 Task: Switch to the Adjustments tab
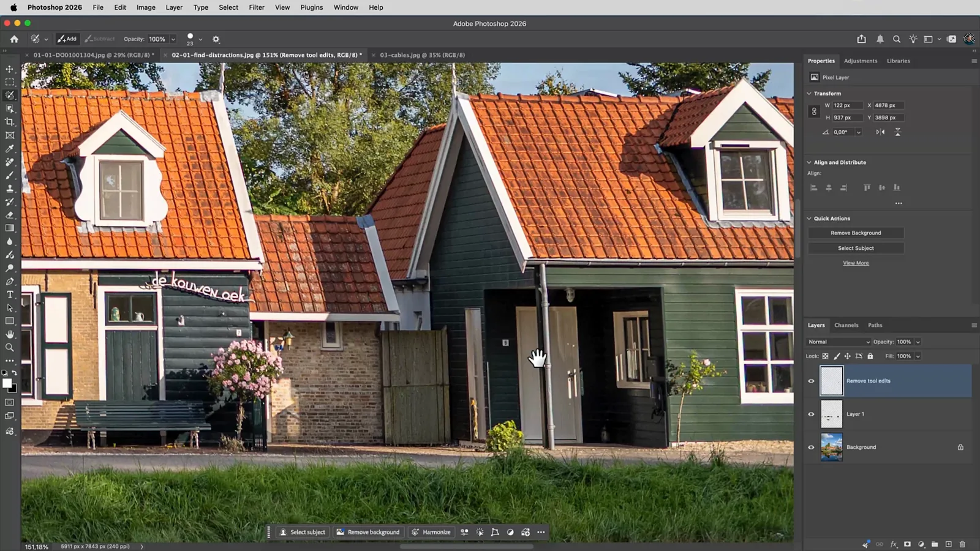(861, 61)
